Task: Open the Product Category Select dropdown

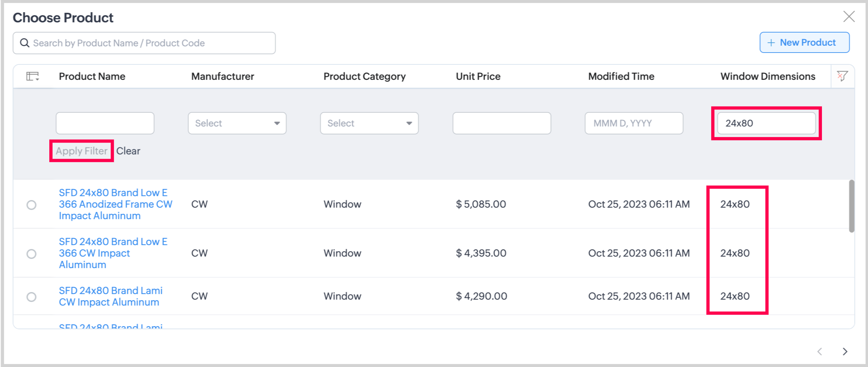Action: click(369, 123)
